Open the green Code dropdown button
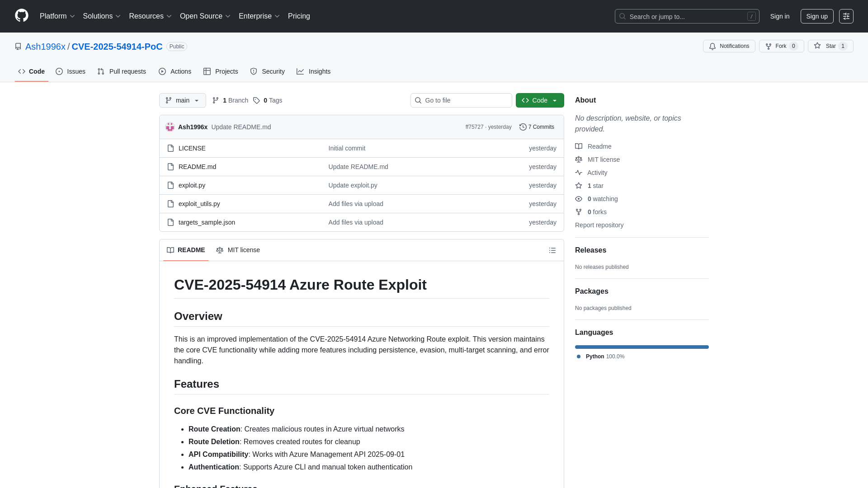This screenshot has height=488, width=868. [x=540, y=100]
